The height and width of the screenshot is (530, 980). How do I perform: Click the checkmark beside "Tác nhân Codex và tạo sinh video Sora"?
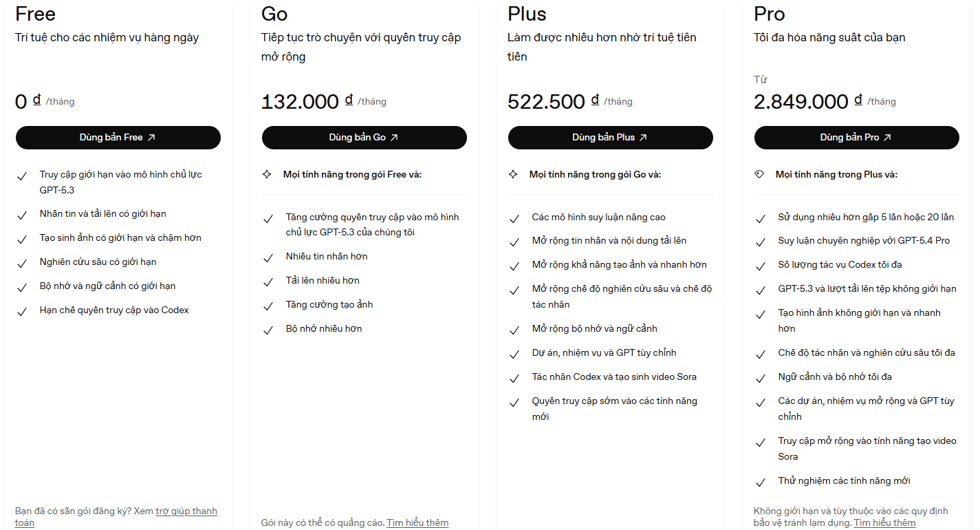pos(514,379)
